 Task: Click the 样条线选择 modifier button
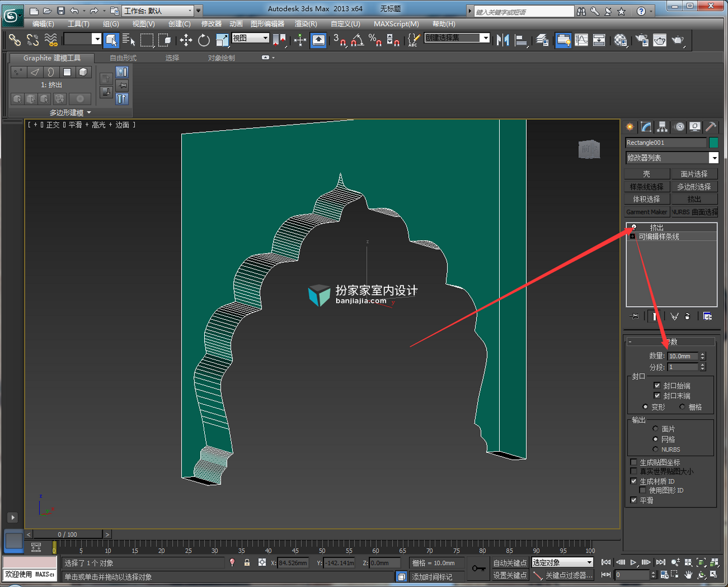pyautogui.click(x=647, y=186)
